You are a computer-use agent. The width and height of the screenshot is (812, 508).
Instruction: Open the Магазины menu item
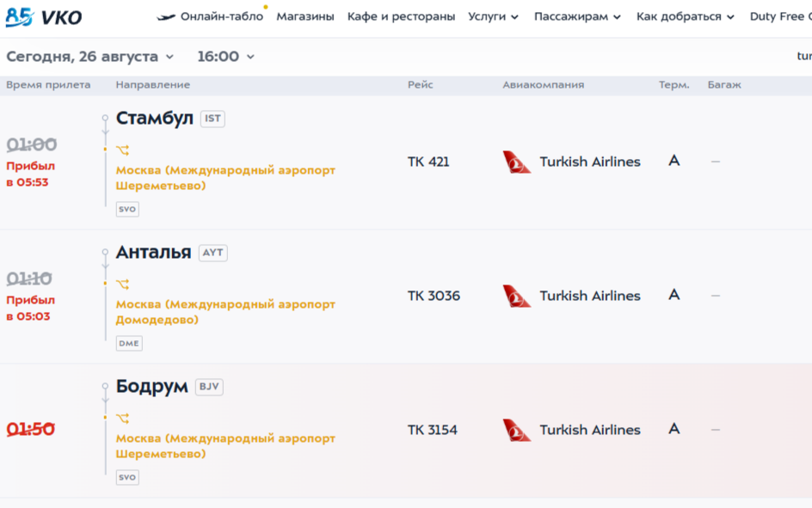(305, 16)
